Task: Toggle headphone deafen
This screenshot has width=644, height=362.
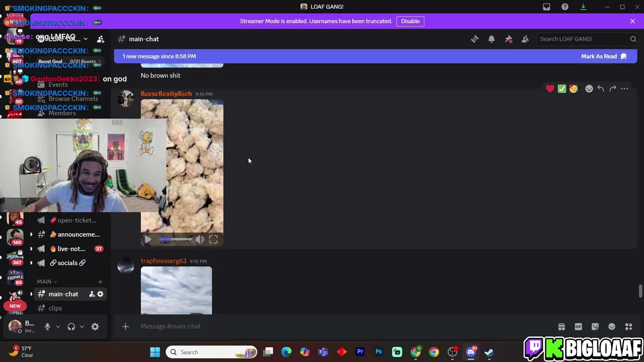Action: coord(71,327)
